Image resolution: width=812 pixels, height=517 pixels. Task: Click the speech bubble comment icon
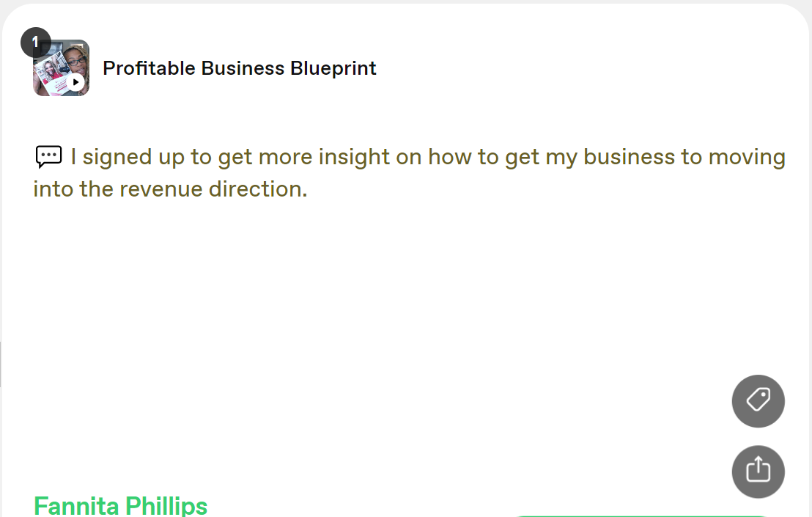pyautogui.click(x=48, y=157)
